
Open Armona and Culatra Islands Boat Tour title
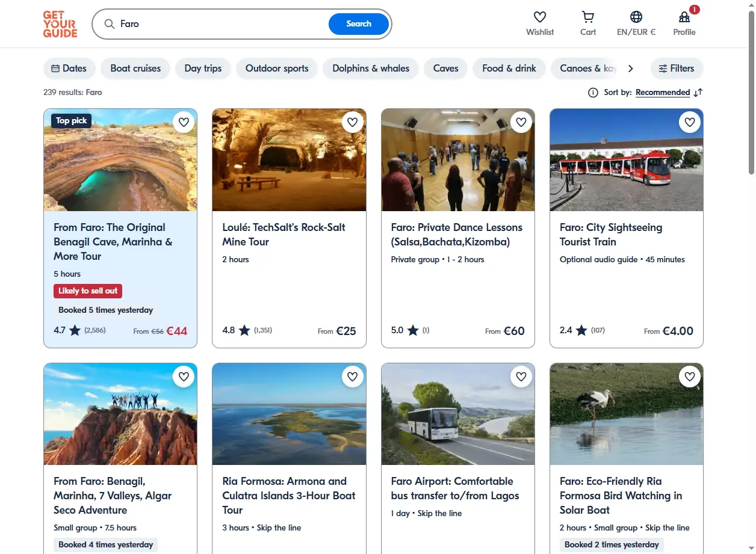[x=289, y=496]
